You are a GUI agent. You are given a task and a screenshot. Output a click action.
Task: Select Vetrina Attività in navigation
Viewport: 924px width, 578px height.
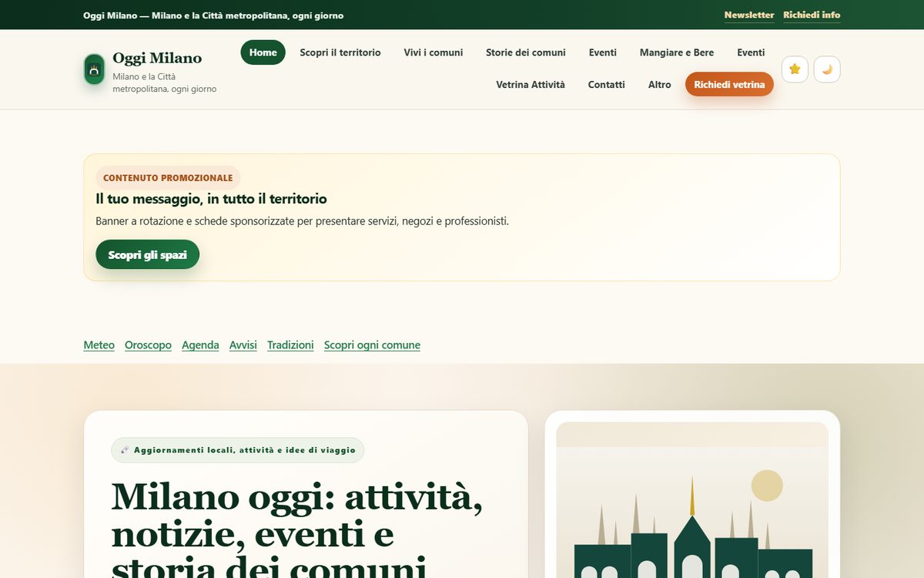[x=531, y=85]
